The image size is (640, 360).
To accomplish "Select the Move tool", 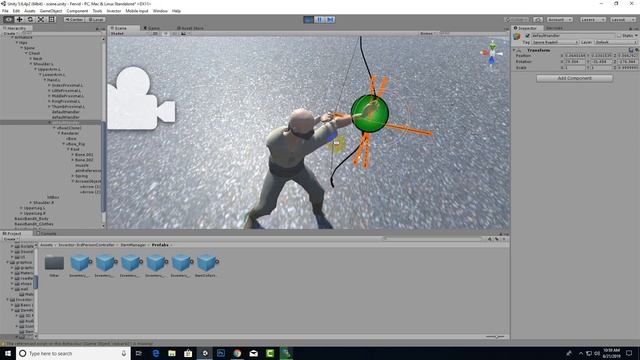I will tap(19, 19).
